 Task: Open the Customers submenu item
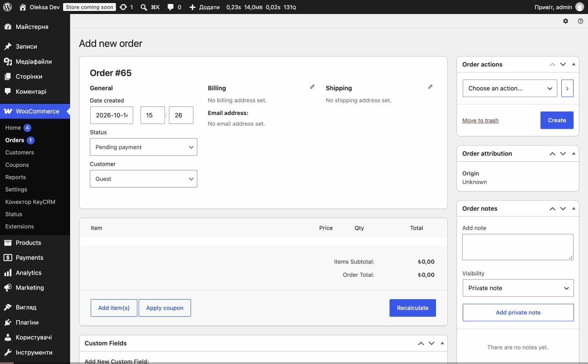point(20,152)
